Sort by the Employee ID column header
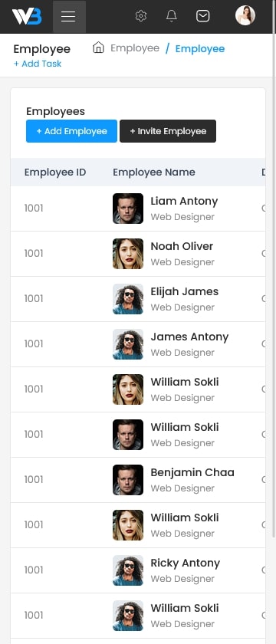Image resolution: width=276 pixels, height=644 pixels. coord(55,172)
